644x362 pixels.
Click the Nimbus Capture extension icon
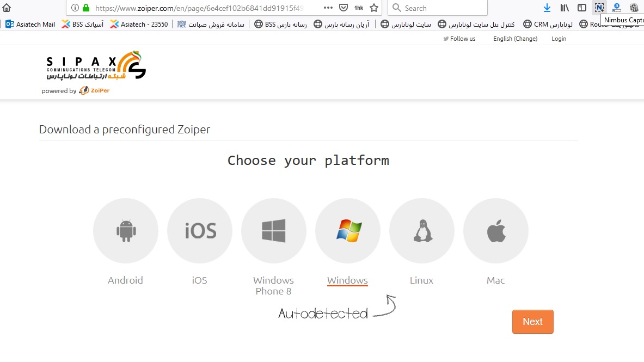(x=599, y=8)
